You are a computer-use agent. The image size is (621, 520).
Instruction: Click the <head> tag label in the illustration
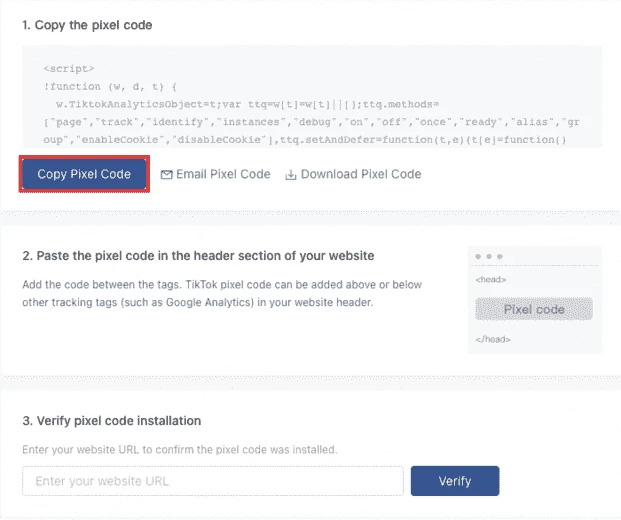(x=491, y=280)
